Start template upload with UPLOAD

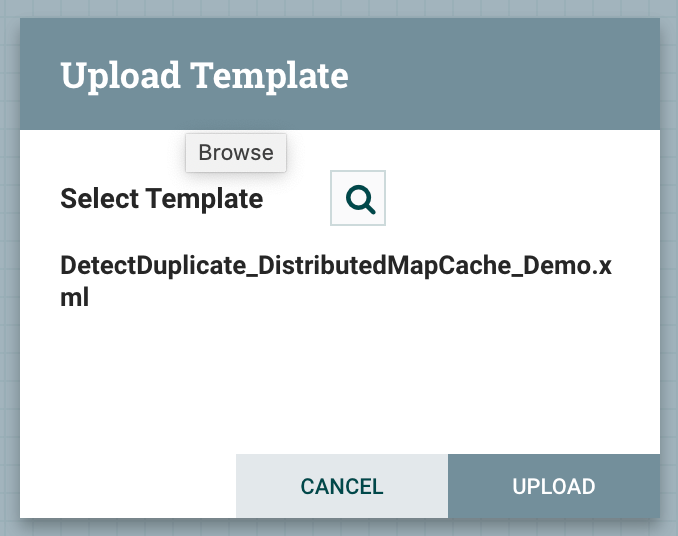(554, 486)
